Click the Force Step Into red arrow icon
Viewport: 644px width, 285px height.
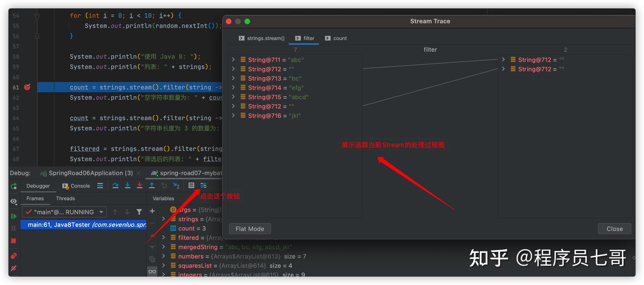(140, 185)
